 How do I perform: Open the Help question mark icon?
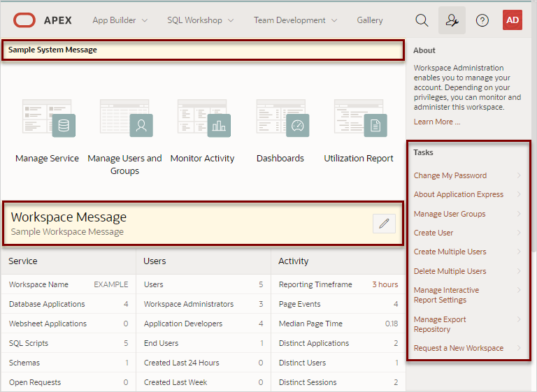[x=482, y=20]
